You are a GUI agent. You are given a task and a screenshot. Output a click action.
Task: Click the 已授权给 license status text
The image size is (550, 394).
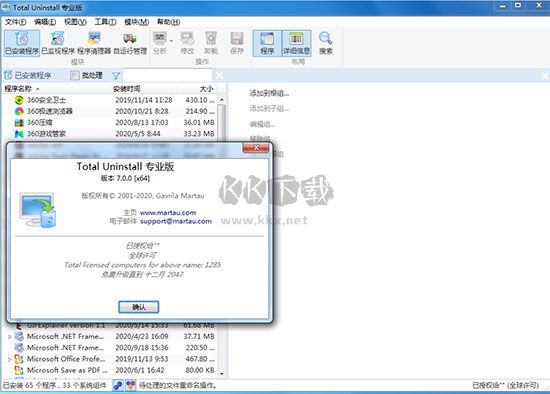pos(505,386)
